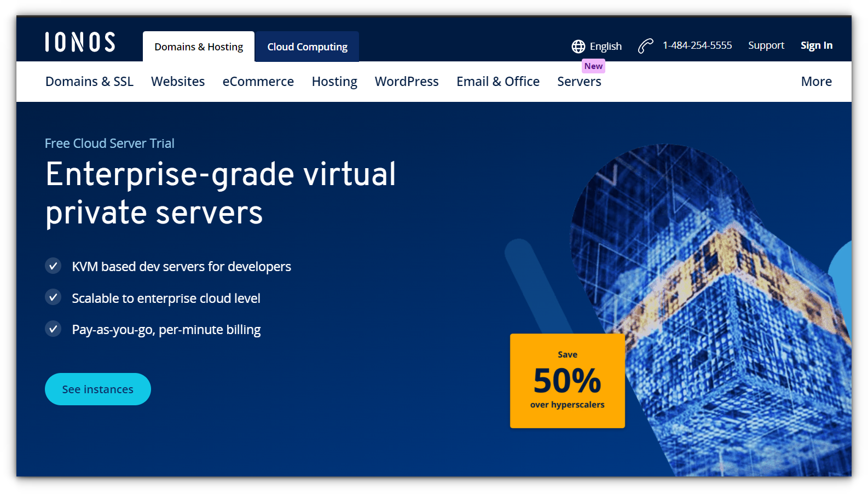Switch to the Cloud Computing tab
868x494 pixels.
(x=307, y=47)
